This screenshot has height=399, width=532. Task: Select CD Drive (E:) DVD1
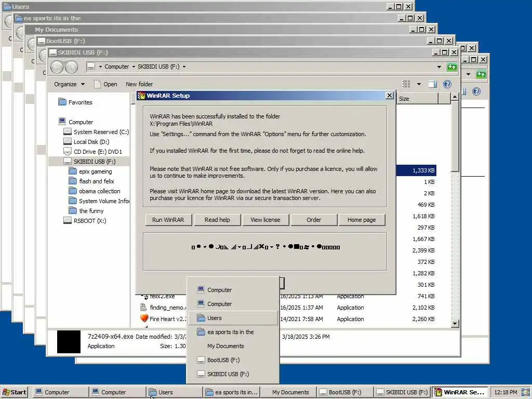pos(92,152)
